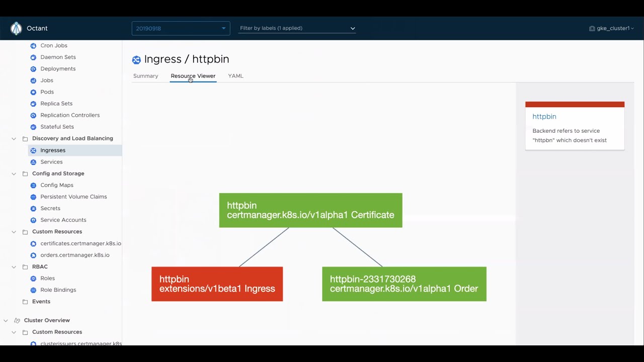
Task: Click the Daemon Sets sidebar icon
Action: 33,57
